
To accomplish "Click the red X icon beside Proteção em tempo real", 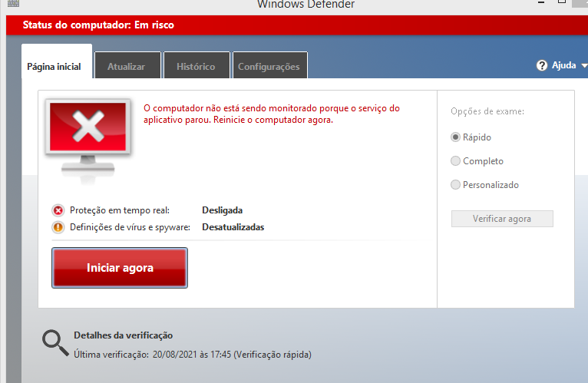I will 58,211.
